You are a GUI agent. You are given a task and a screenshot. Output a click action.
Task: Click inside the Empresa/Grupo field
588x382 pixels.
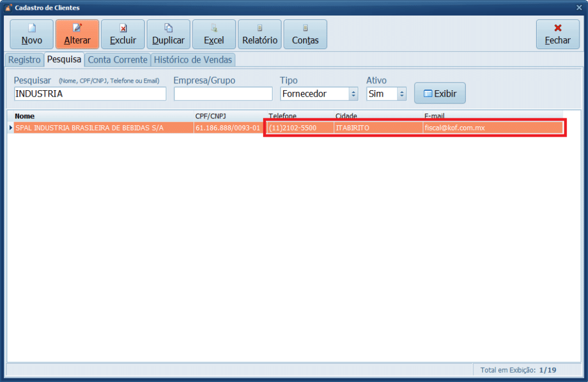click(x=223, y=93)
